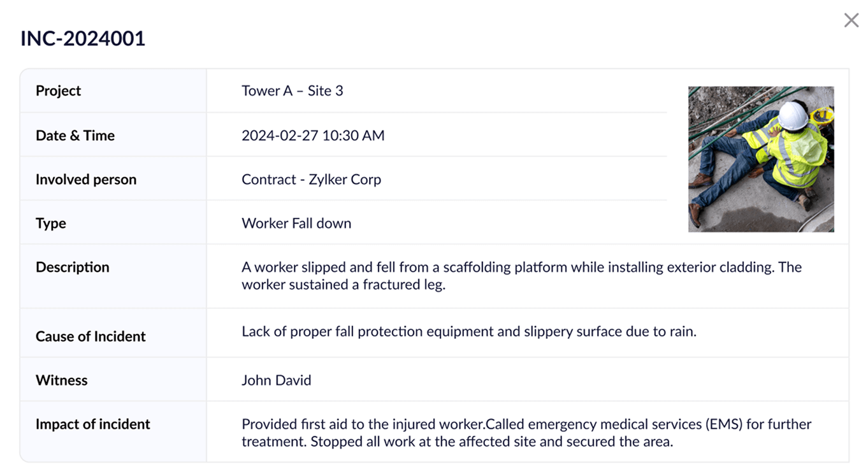Click the Tower A – Site 3 value

pyautogui.click(x=292, y=91)
